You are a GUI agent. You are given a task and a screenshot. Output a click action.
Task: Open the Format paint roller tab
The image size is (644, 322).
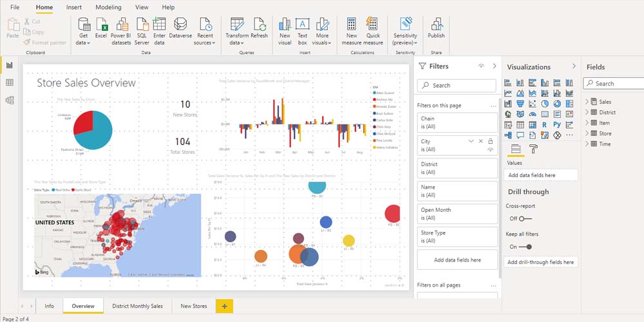point(533,149)
